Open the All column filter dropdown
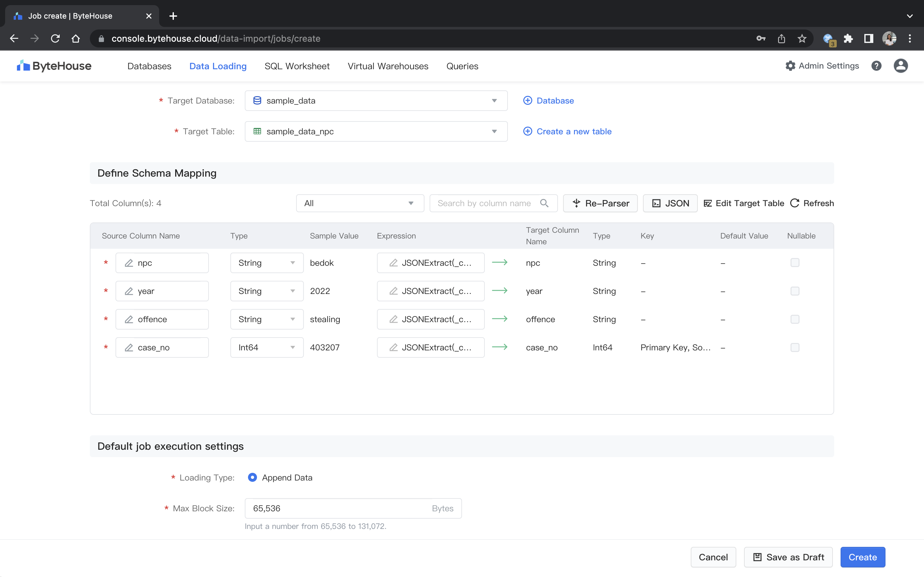Image resolution: width=924 pixels, height=577 pixels. (360, 204)
